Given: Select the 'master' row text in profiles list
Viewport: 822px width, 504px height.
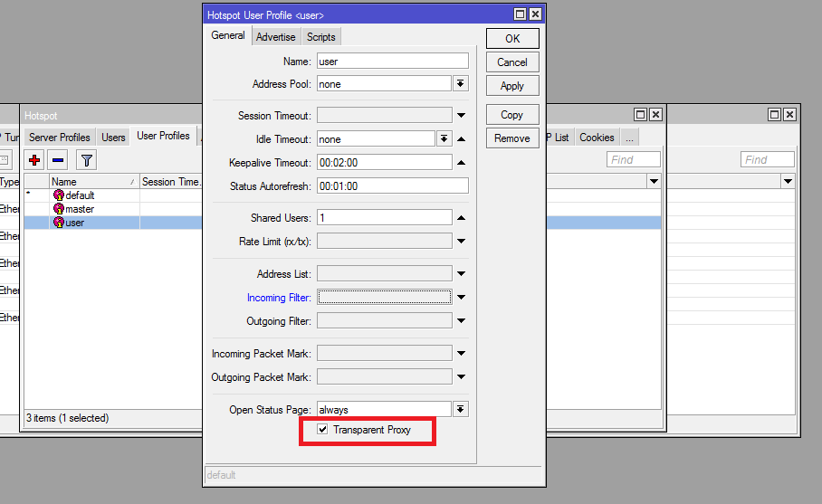Looking at the screenshot, I should [x=80, y=209].
